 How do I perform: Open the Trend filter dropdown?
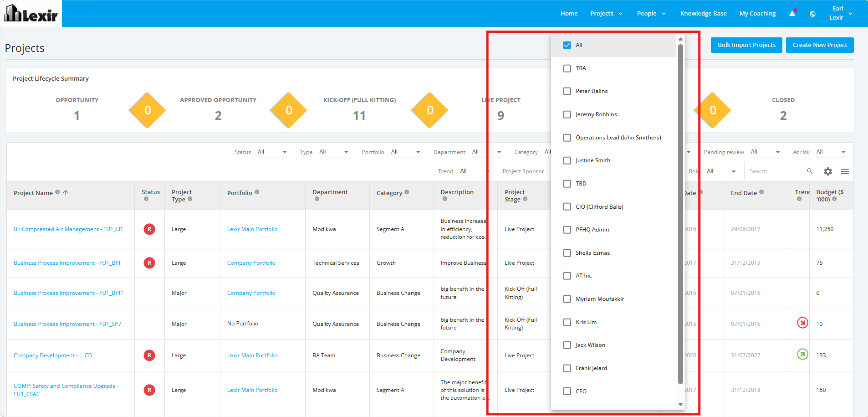click(x=475, y=171)
